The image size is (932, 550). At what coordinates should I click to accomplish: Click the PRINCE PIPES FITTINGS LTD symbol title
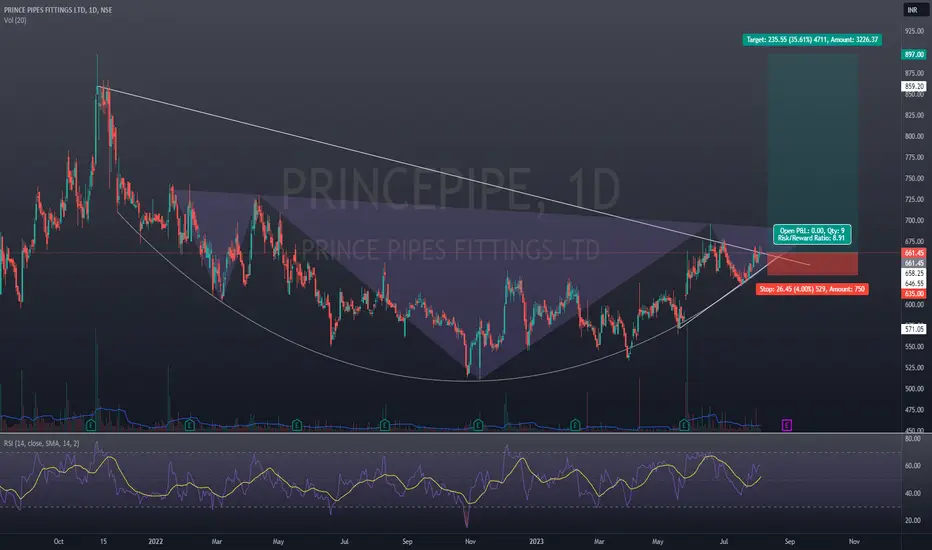tap(58, 10)
